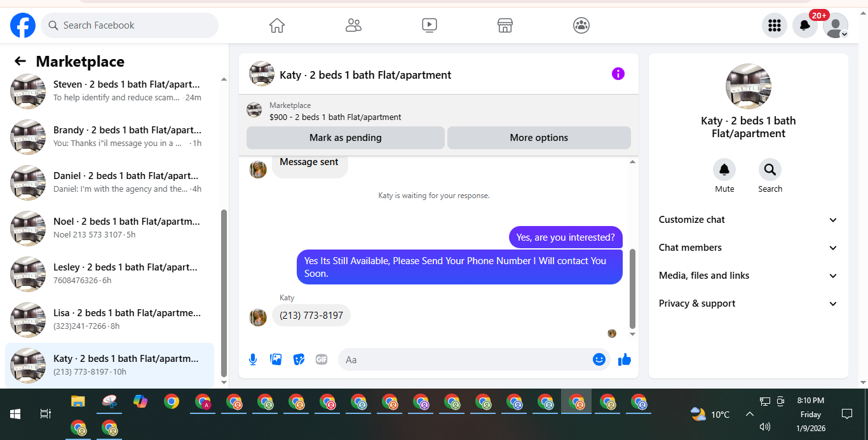This screenshot has width=868, height=440.
Task: Click the Facebook logo icon
Action: (23, 25)
